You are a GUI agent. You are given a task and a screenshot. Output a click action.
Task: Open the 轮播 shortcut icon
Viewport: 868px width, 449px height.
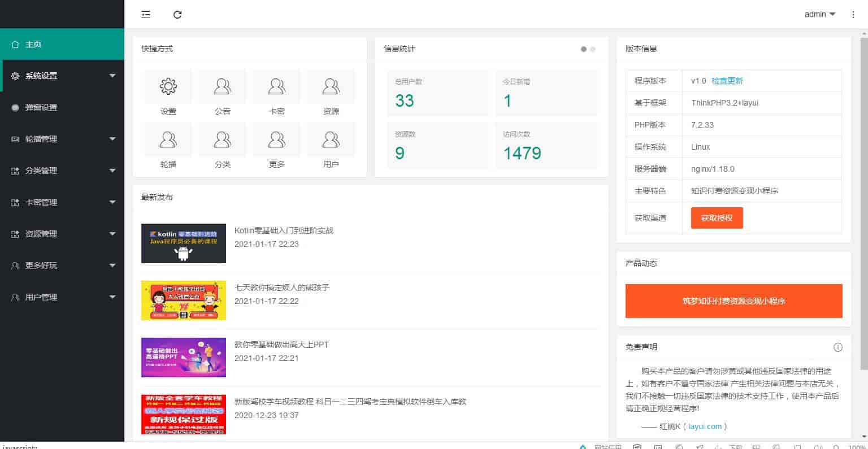coord(168,140)
